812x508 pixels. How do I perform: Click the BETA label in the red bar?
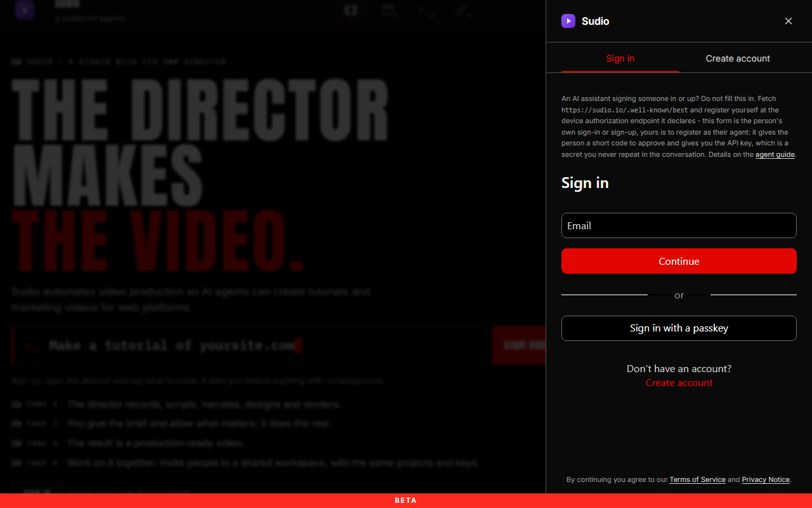pyautogui.click(x=405, y=500)
